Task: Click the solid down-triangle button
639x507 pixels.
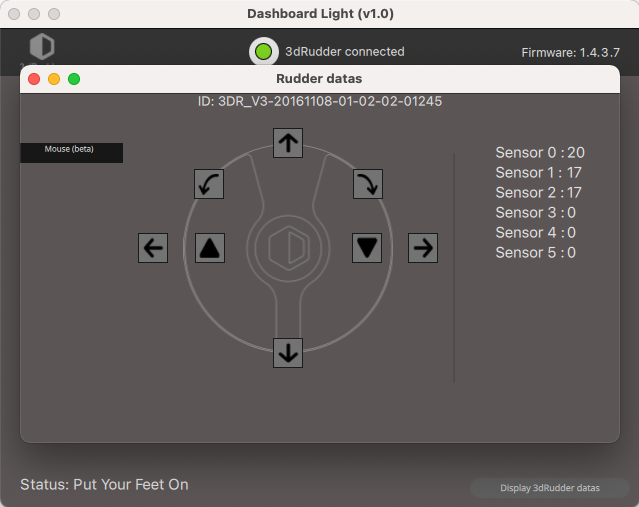Action: 367,248
